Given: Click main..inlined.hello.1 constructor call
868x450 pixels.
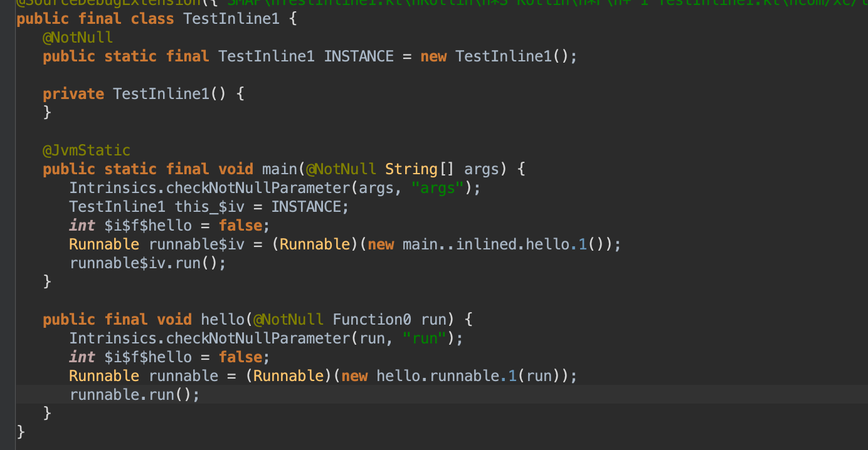Looking at the screenshot, I should [x=494, y=244].
